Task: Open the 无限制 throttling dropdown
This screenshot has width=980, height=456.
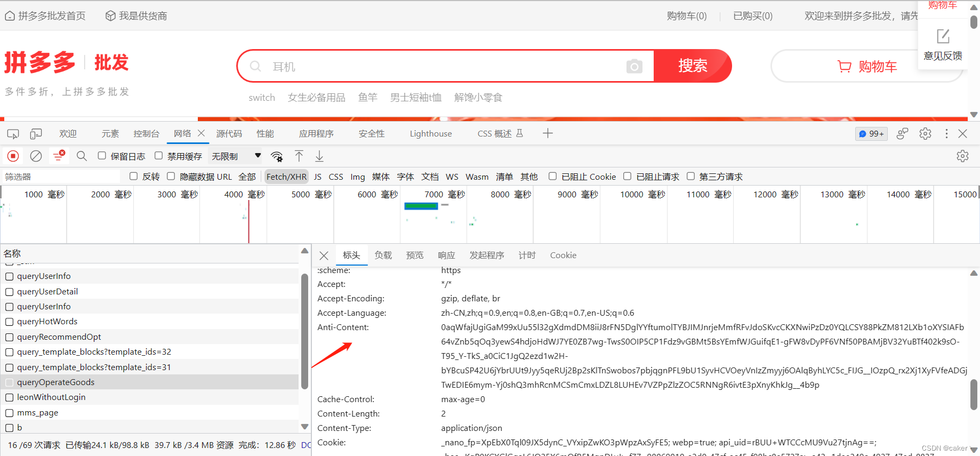Action: point(236,156)
